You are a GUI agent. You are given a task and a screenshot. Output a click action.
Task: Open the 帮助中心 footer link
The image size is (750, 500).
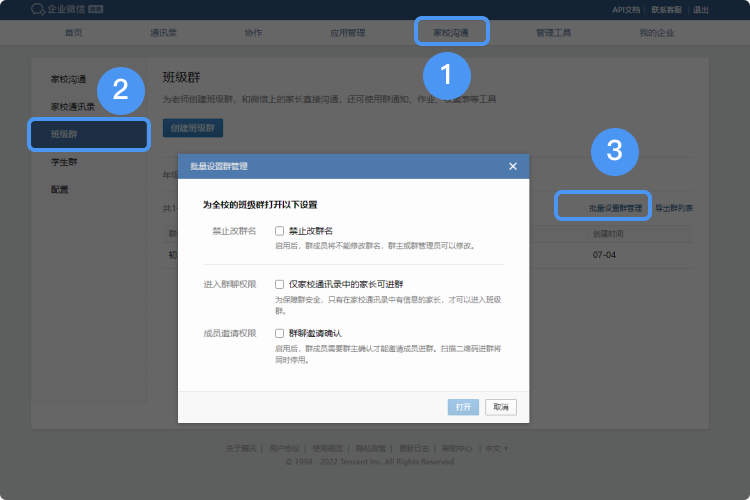[x=457, y=448]
